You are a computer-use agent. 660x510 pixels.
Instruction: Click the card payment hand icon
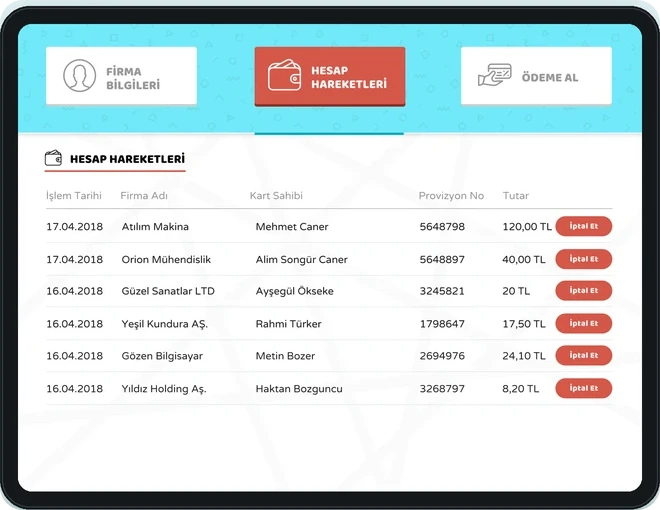pyautogui.click(x=495, y=75)
